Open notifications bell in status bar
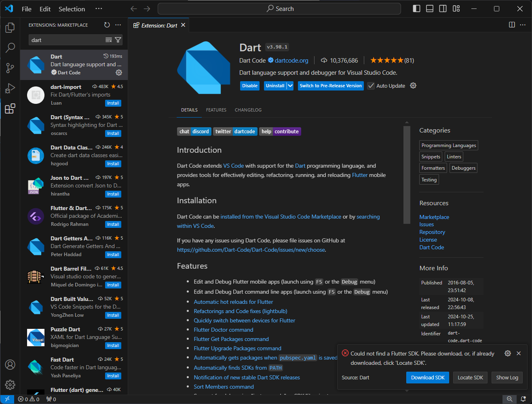Screen dimensions: 532x404 click(524, 399)
